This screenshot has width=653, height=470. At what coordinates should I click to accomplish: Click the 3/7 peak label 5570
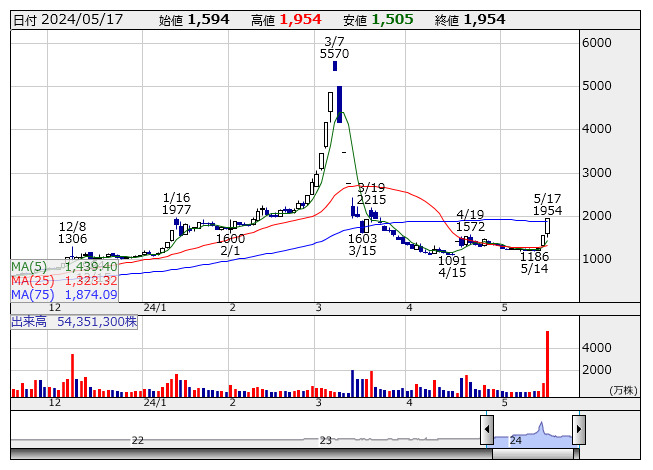(334, 54)
